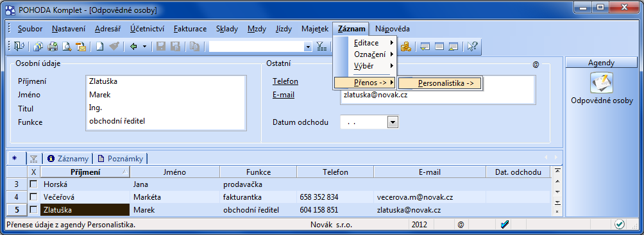Image resolution: width=644 pixels, height=235 pixels.
Task: Create a new record with blank page icon
Action: pos(99,46)
